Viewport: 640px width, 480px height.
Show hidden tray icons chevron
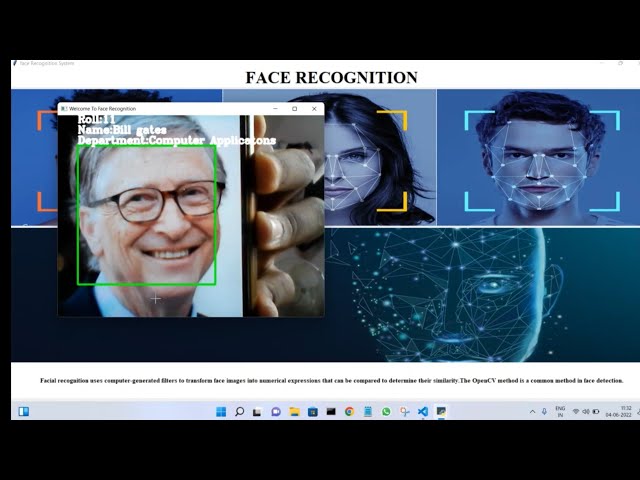[532, 412]
